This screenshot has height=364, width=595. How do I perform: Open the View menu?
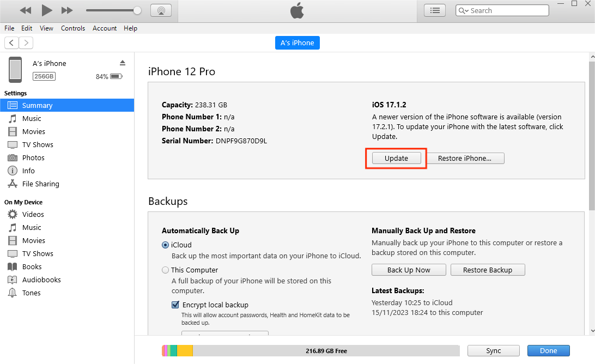point(46,28)
